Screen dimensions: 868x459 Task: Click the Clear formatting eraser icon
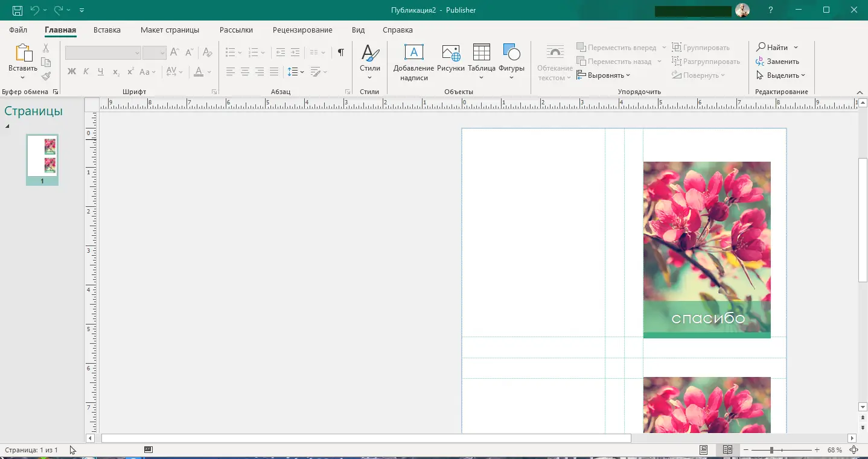(207, 52)
